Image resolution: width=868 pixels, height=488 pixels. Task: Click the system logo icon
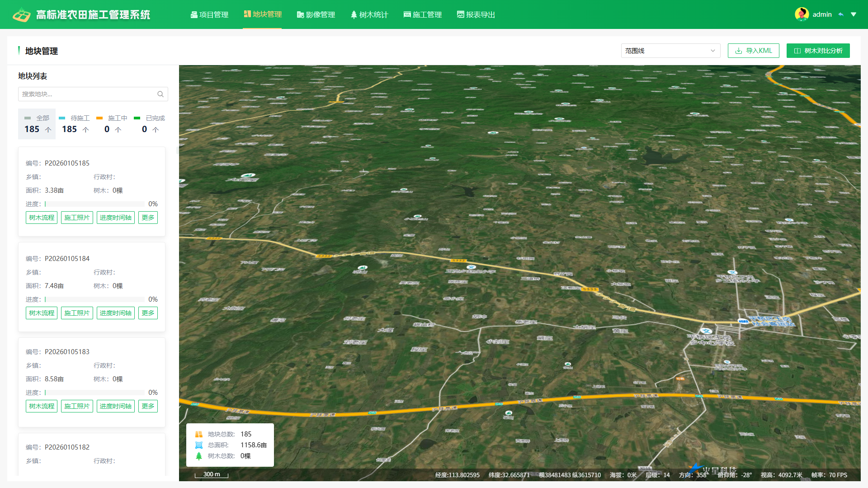click(x=21, y=15)
